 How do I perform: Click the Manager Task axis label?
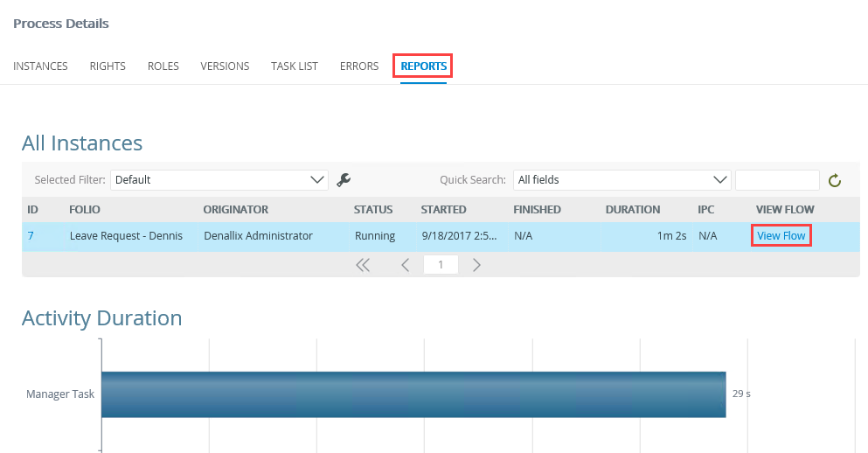[60, 394]
